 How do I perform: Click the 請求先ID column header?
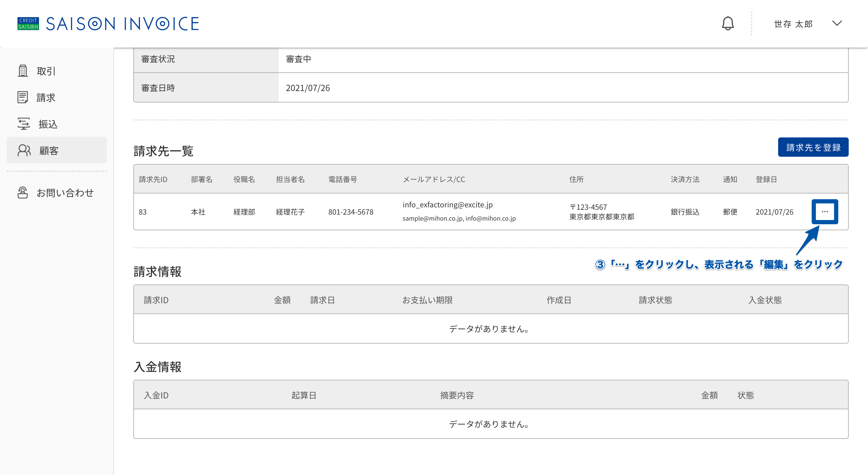click(153, 179)
